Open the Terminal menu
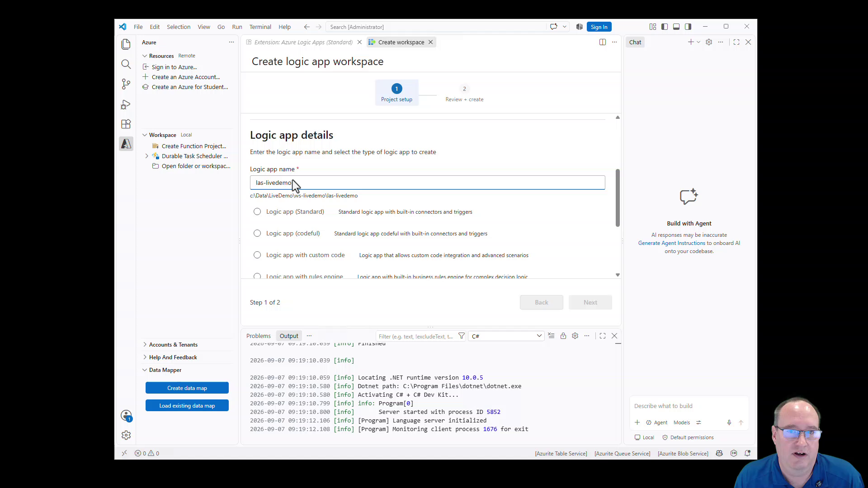868x488 pixels. pos(260,27)
